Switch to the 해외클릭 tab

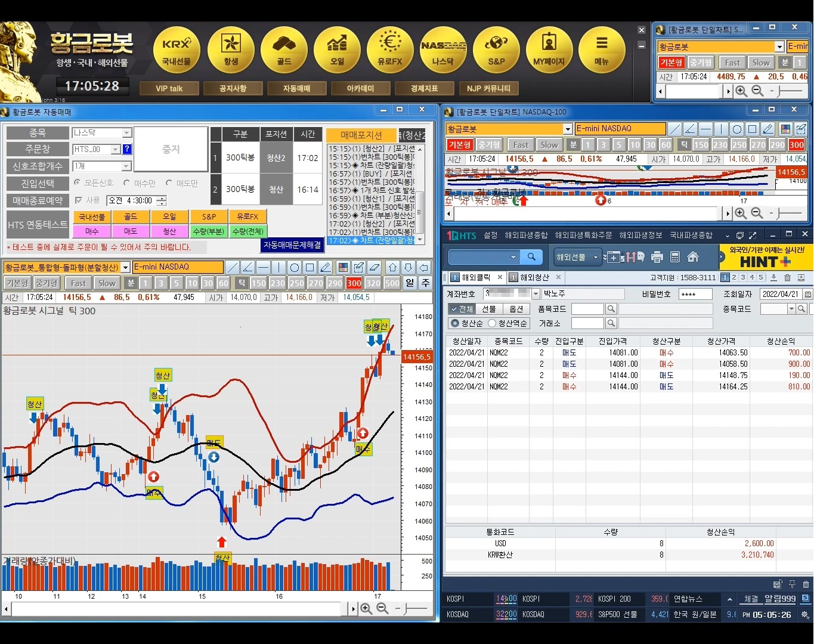[476, 277]
